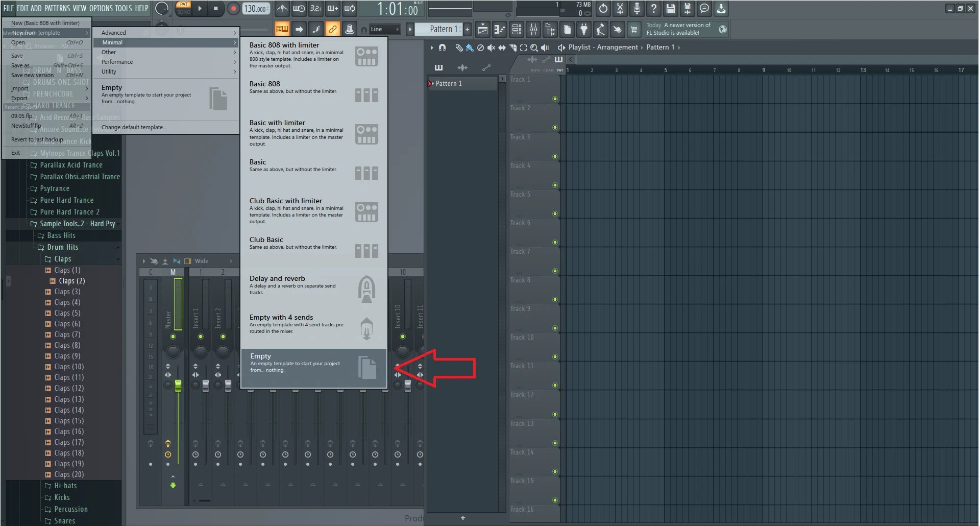Click the render as audio file icon
The width and height of the screenshot is (980, 526).
pyautogui.click(x=688, y=9)
